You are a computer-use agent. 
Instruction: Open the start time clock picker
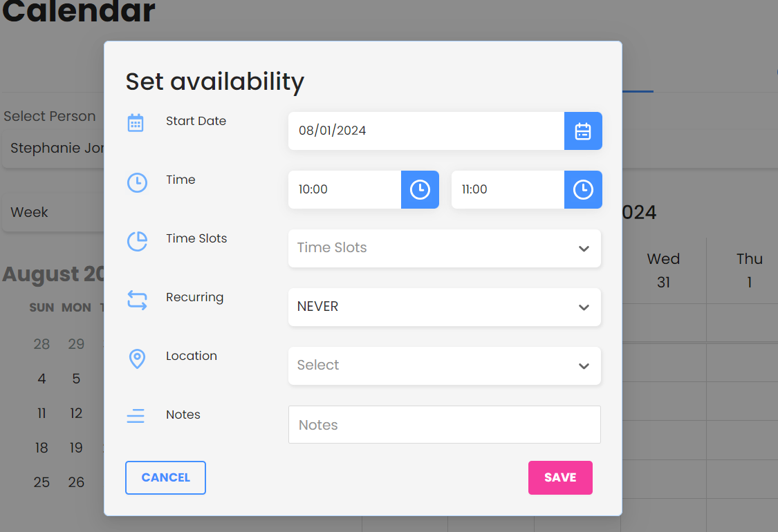tap(420, 190)
